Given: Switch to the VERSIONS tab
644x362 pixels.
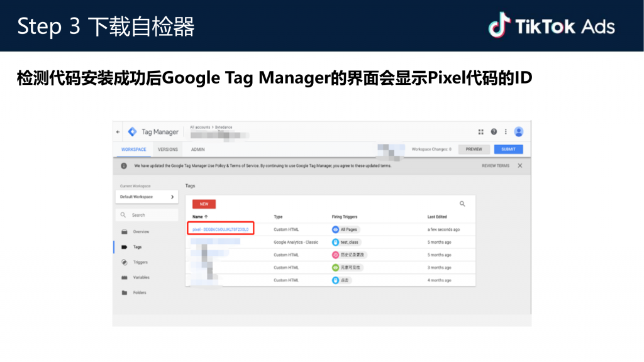Looking at the screenshot, I should click(x=167, y=150).
